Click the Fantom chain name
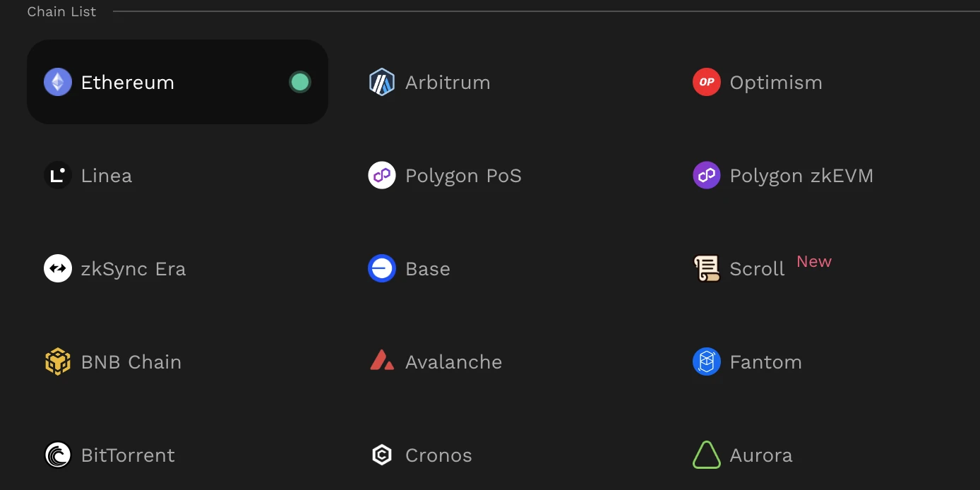The image size is (980, 490). click(765, 361)
